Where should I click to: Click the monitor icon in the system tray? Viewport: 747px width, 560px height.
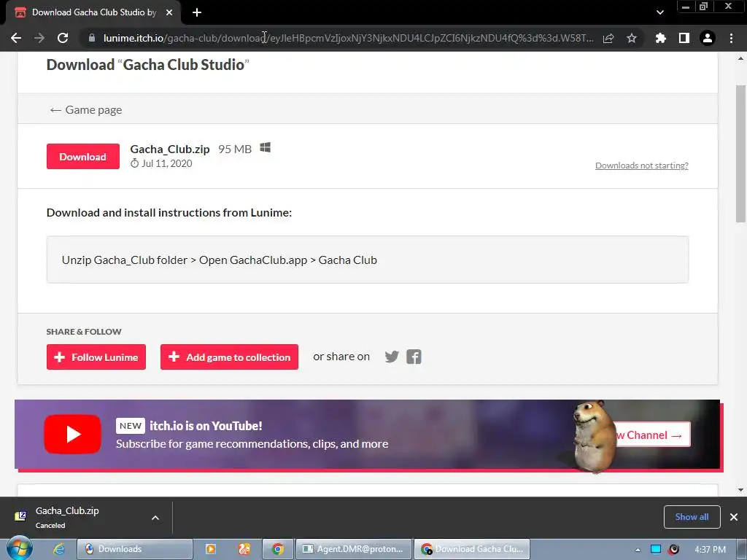[656, 549]
